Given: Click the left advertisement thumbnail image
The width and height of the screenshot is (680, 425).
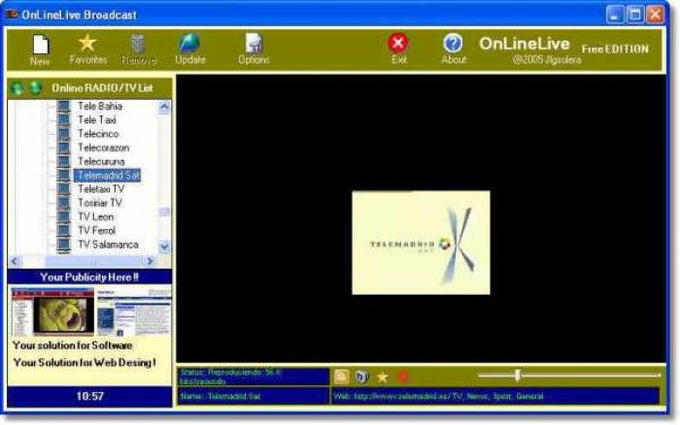Looking at the screenshot, I should pos(52,311).
